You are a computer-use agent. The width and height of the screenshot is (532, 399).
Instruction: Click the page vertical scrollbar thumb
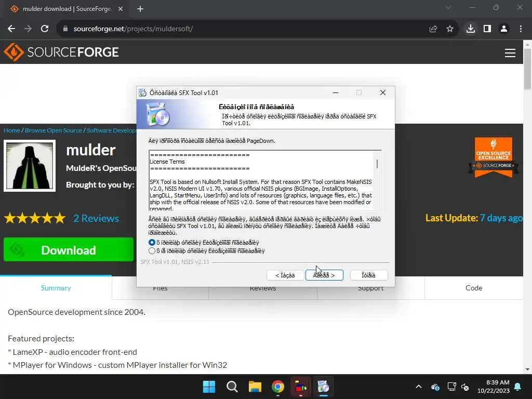[x=527, y=69]
